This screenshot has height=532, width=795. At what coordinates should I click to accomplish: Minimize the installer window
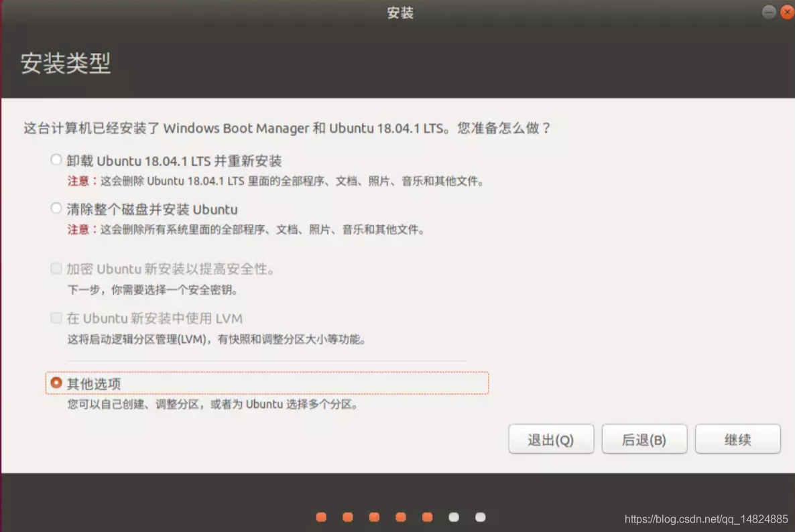(769, 11)
